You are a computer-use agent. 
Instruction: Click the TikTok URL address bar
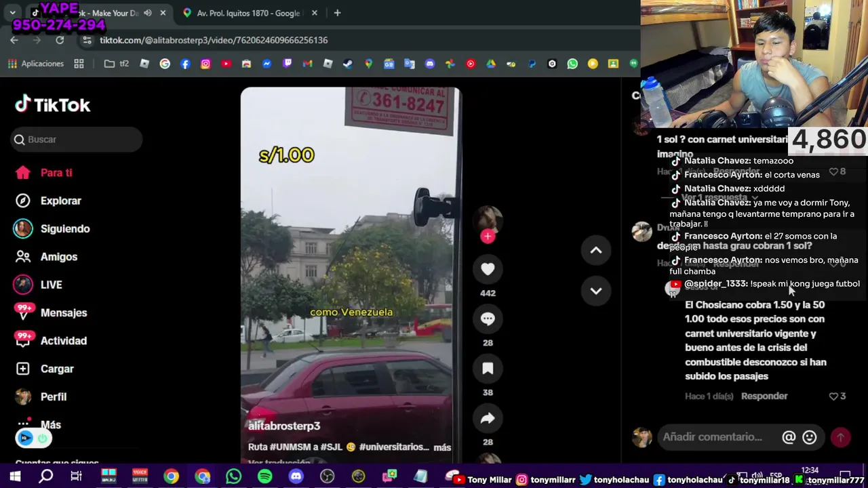click(214, 41)
